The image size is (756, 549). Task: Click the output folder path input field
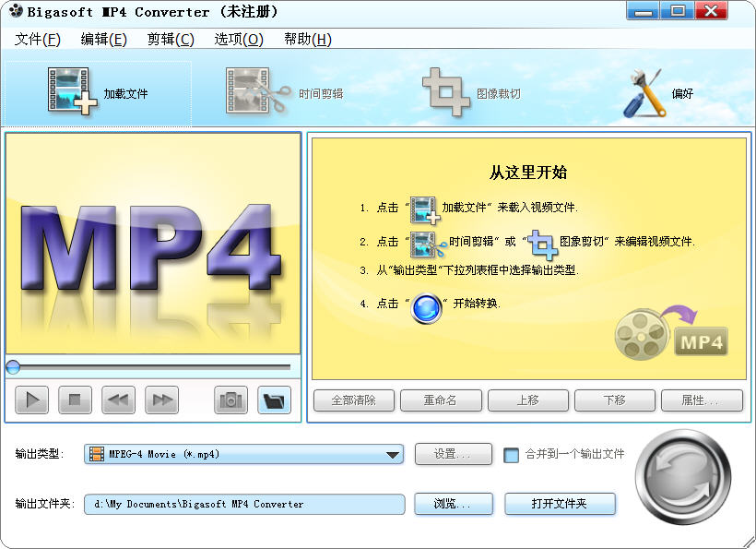[x=244, y=504]
